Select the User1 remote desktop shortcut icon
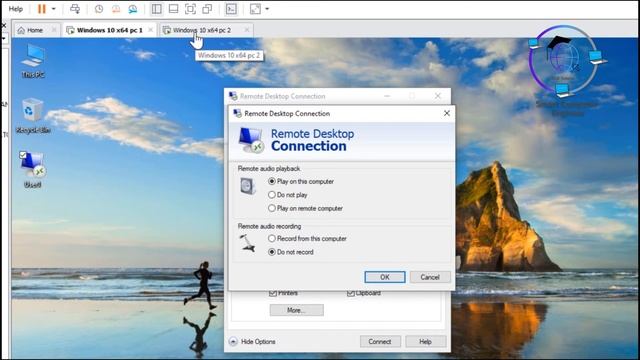This screenshot has width=640, height=360. pyautogui.click(x=33, y=170)
